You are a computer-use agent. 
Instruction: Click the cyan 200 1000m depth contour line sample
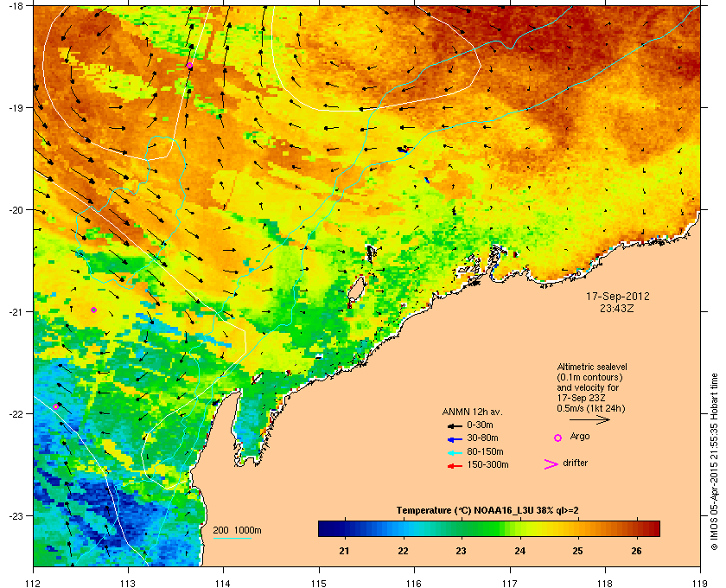point(232,538)
